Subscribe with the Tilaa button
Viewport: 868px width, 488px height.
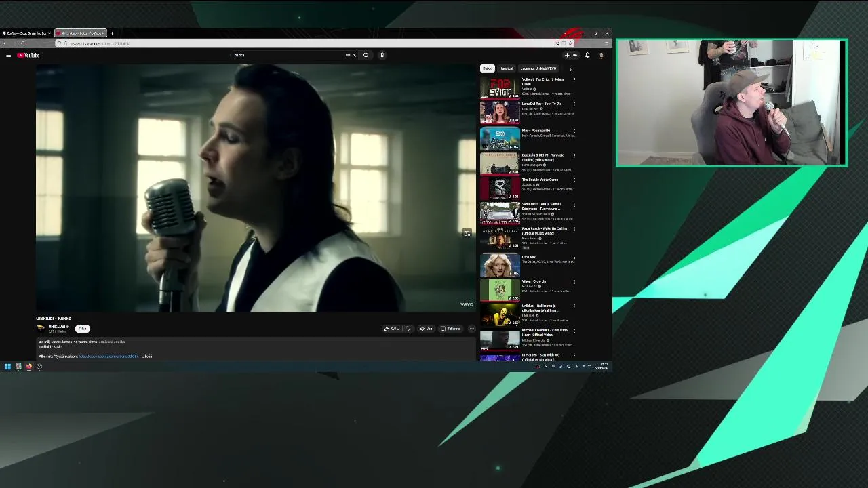83,329
